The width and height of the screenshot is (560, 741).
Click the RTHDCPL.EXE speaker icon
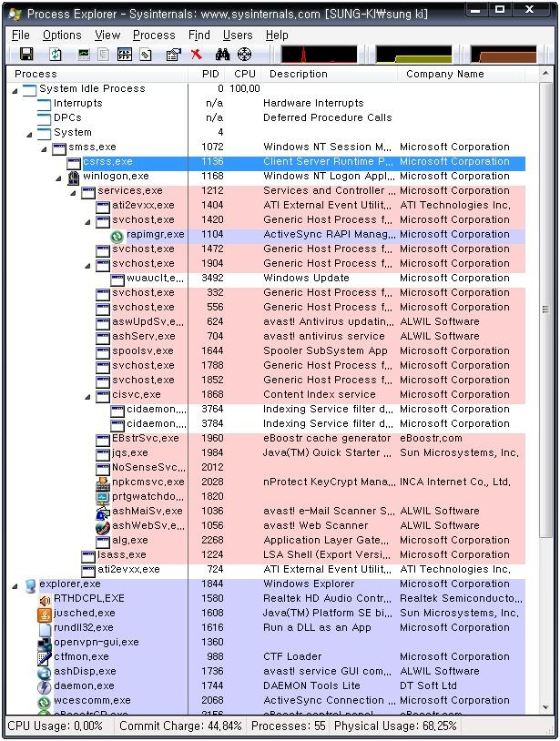tap(45, 600)
